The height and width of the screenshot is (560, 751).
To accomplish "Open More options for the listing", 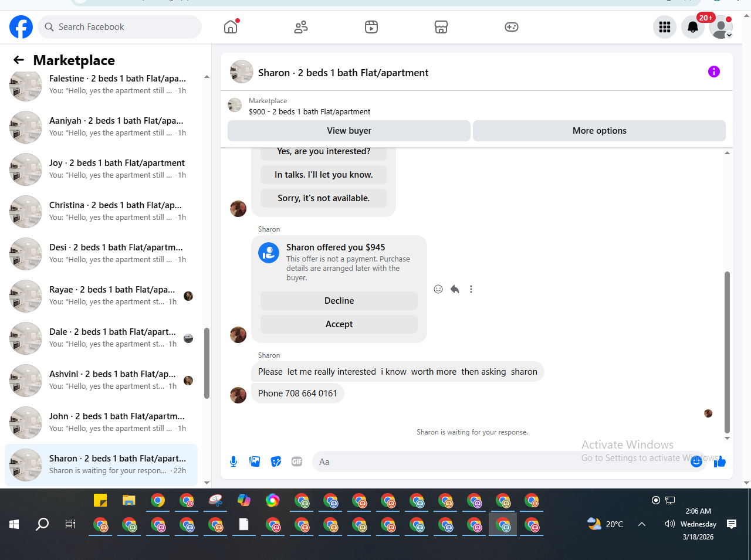I will [599, 131].
